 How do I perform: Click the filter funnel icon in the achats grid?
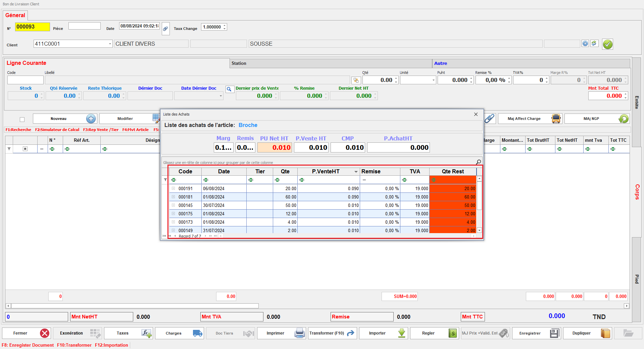[165, 180]
